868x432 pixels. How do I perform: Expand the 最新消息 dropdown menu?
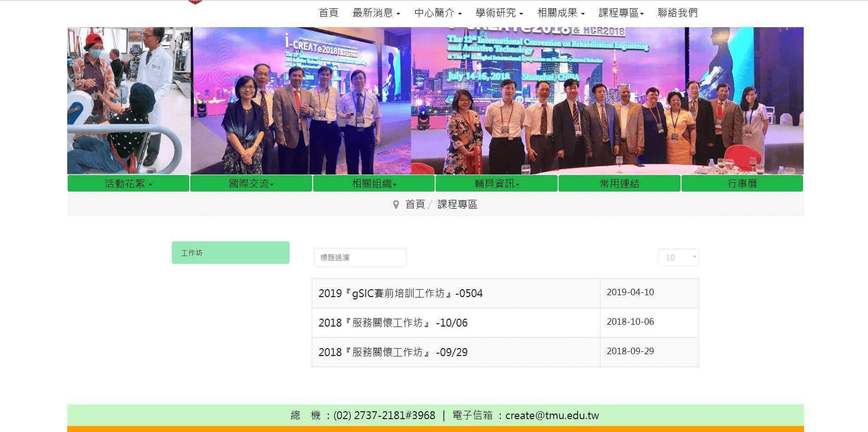pyautogui.click(x=376, y=13)
